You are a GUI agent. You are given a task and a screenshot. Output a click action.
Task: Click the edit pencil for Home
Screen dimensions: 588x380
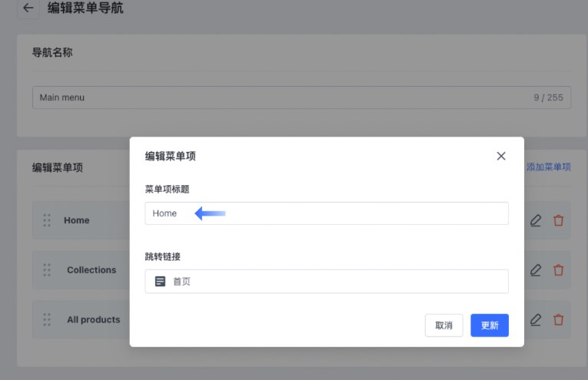tap(536, 220)
